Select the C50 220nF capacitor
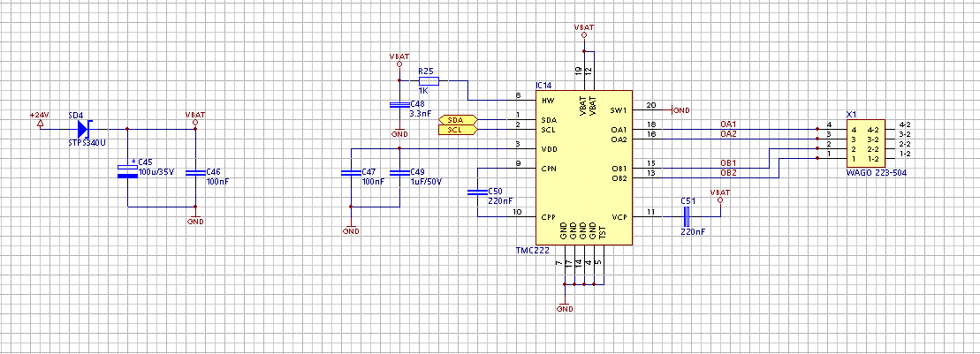The width and height of the screenshot is (980, 354). tap(477, 193)
